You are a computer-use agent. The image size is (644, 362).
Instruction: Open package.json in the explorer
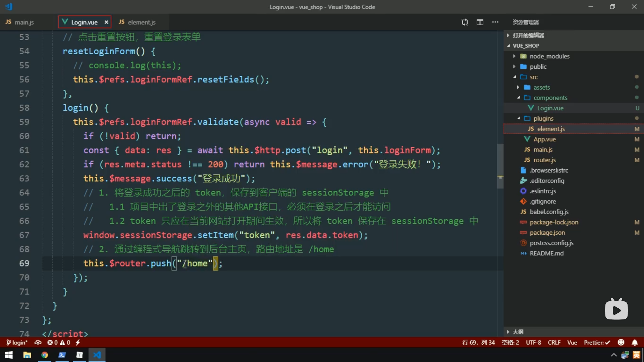coord(574,233)
